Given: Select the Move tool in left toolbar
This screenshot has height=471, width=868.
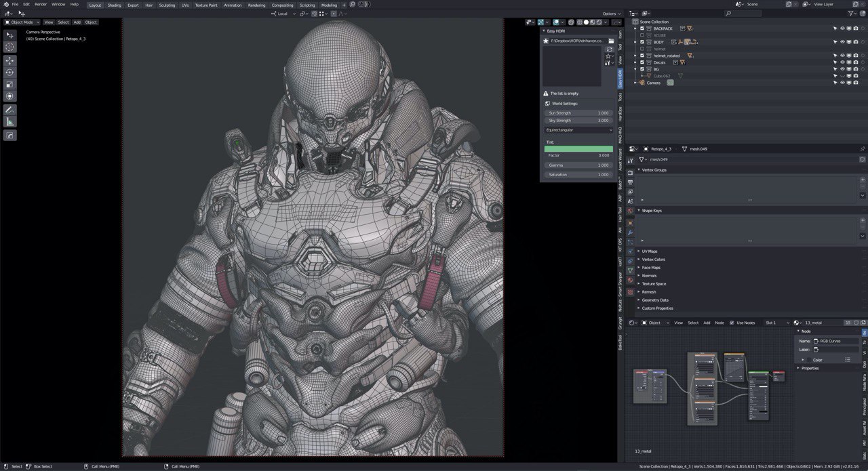Looking at the screenshot, I should tap(9, 60).
